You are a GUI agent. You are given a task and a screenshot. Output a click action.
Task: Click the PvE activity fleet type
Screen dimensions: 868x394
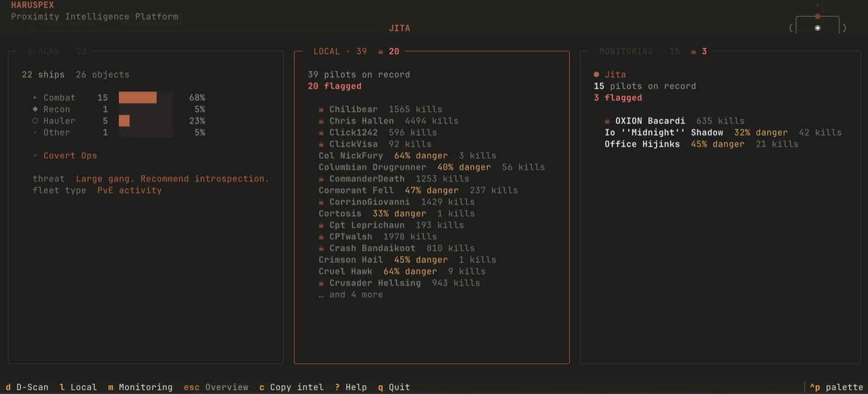130,190
